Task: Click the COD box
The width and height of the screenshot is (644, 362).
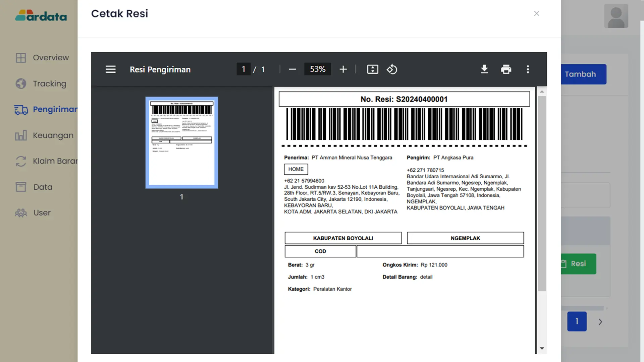Action: [x=320, y=251]
